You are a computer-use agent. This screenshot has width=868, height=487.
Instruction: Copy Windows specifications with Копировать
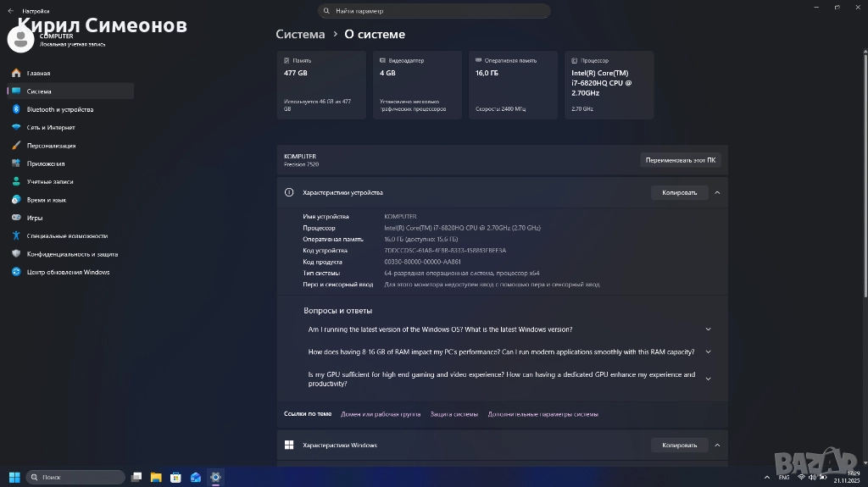tap(679, 445)
